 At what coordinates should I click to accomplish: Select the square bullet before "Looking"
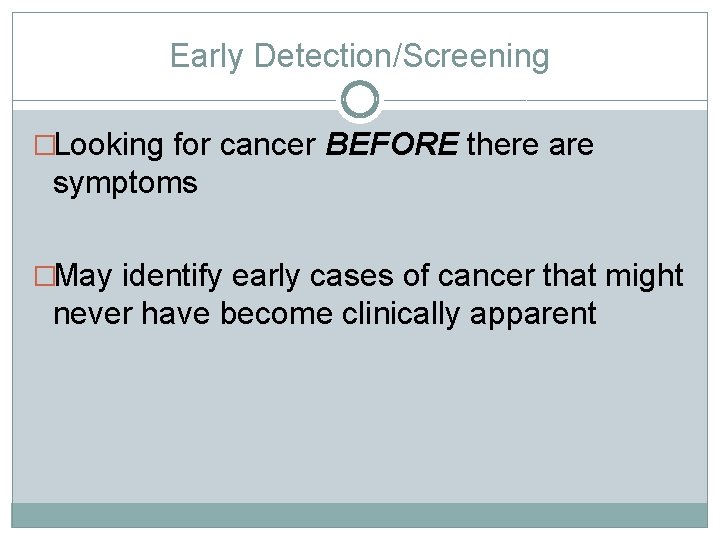45,145
